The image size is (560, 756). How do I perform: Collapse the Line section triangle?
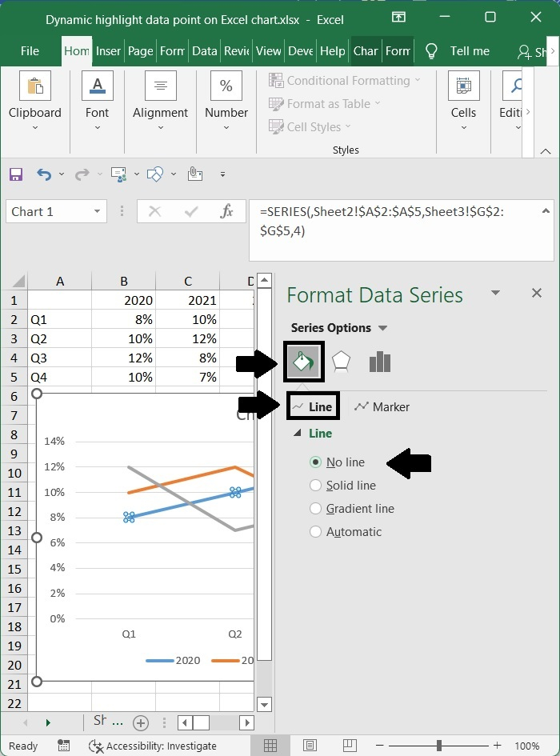point(297,433)
